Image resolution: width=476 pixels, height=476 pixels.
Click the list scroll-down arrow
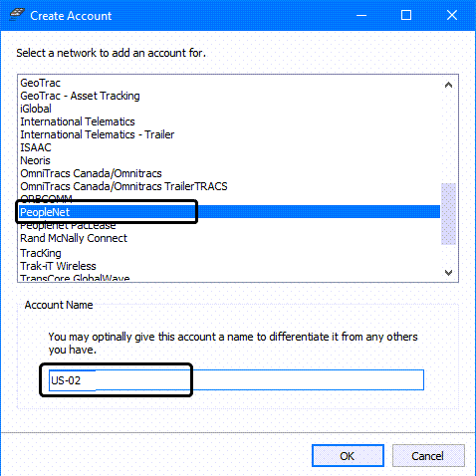(448, 273)
